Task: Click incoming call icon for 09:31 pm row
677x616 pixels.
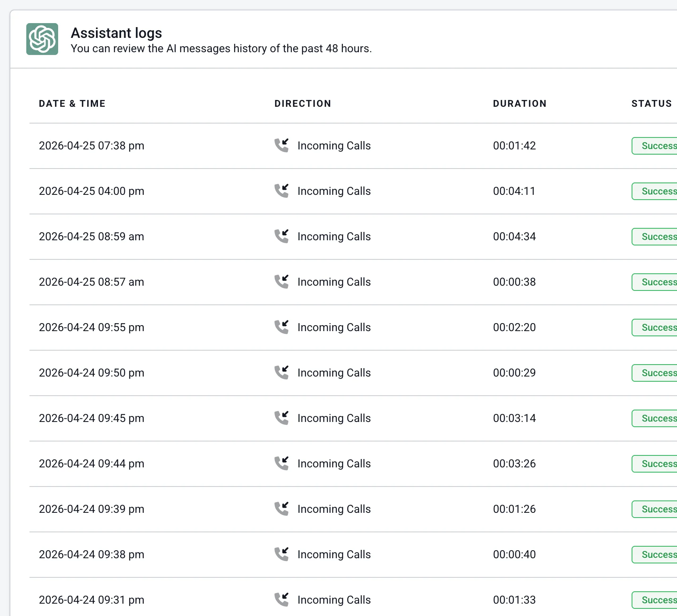Action: (x=282, y=600)
